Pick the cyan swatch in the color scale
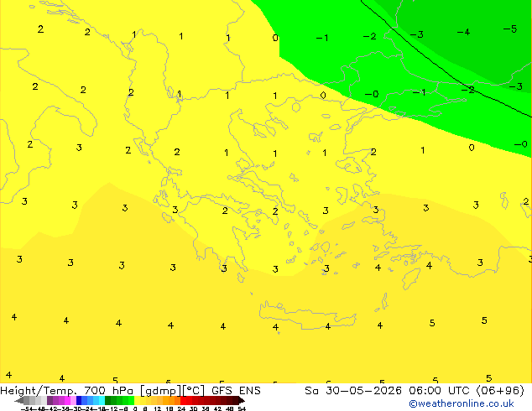Viewport: 532px width, 411px height. pos(102,400)
